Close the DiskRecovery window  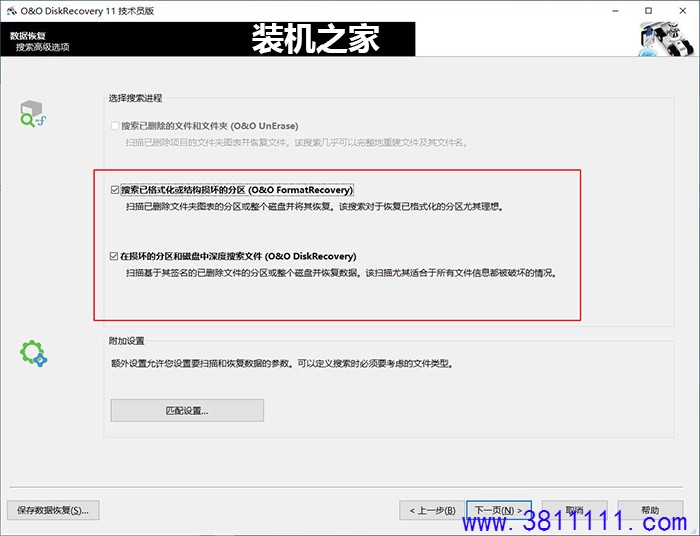[683, 11]
